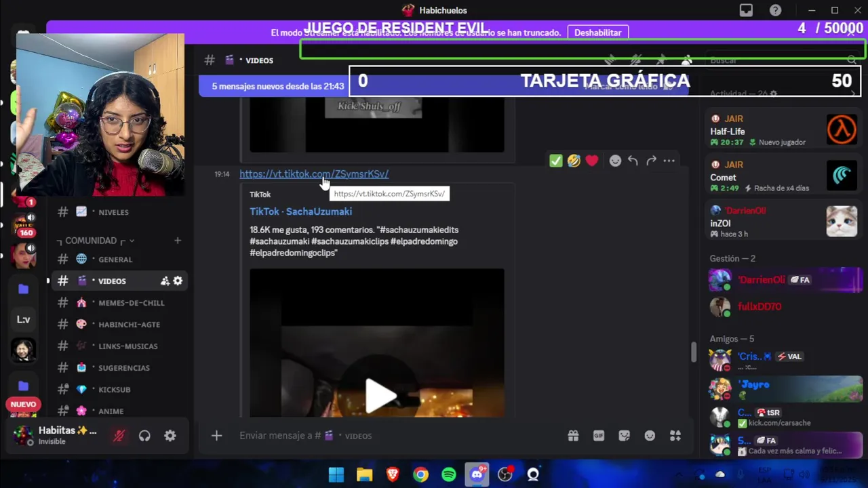Toggle headphone deafen
Screen dimensions: 868x488
click(x=144, y=436)
